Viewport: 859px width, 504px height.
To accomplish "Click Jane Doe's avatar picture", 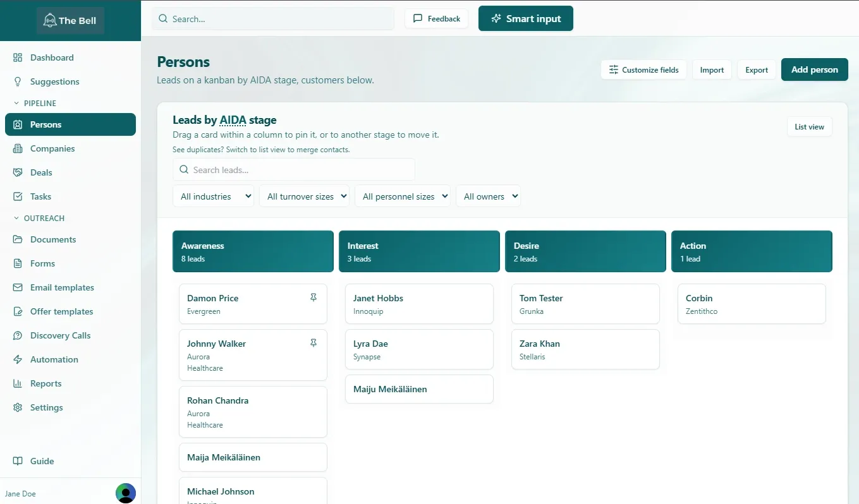I will (126, 493).
